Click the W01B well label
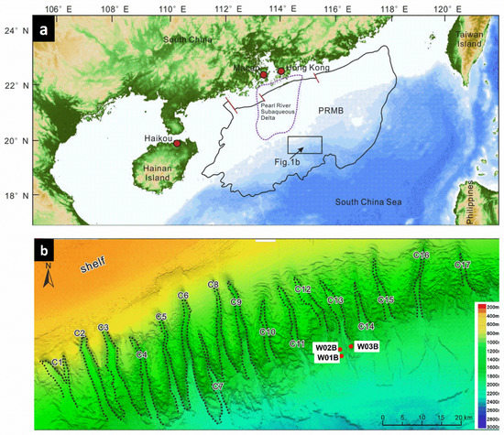504x435 pixels. (327, 357)
